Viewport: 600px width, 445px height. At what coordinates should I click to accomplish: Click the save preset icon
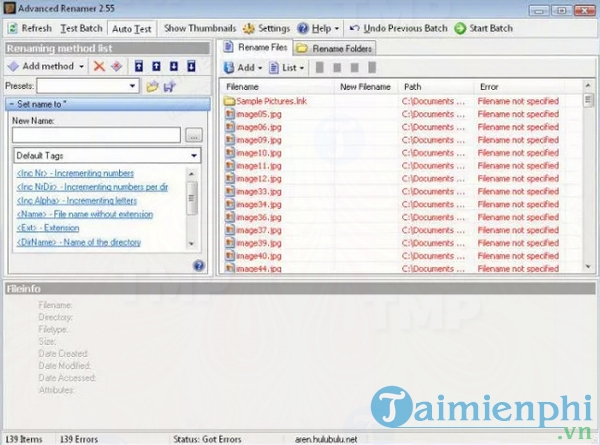point(170,86)
